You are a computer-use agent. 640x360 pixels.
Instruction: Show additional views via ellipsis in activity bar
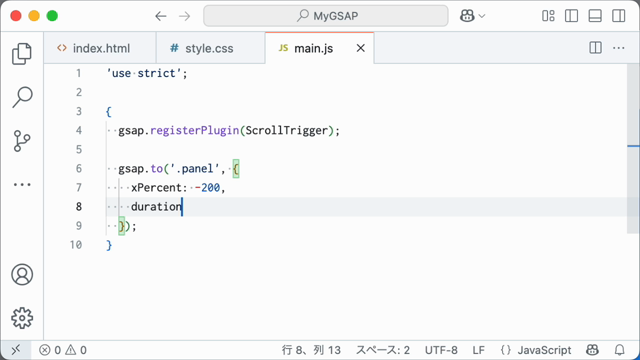22,184
